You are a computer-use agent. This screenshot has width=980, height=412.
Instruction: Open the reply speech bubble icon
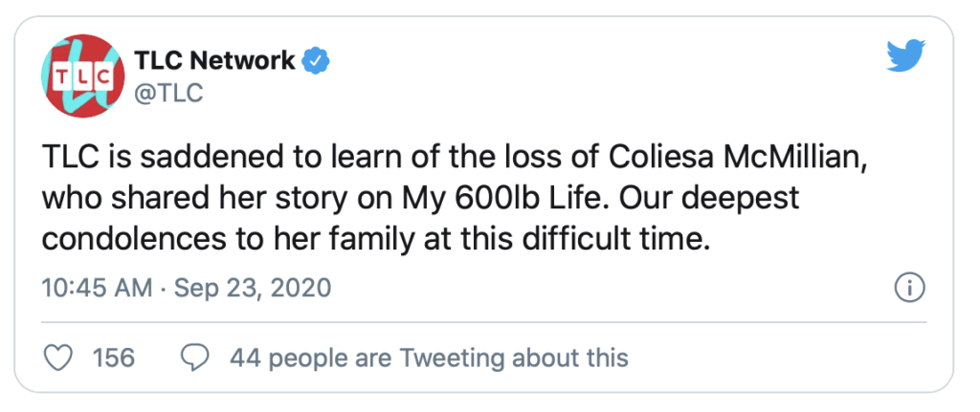(194, 358)
